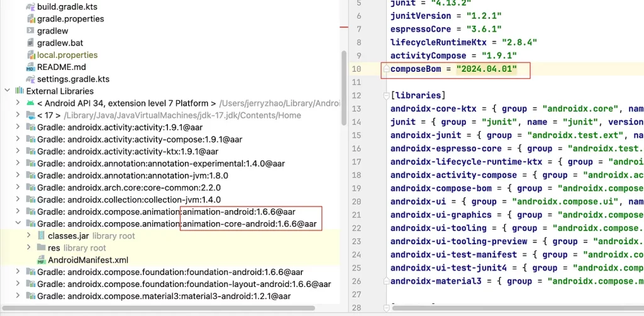This screenshot has height=316, width=644.
Task: Click the JDK 17 folder icon
Action: tap(30, 115)
